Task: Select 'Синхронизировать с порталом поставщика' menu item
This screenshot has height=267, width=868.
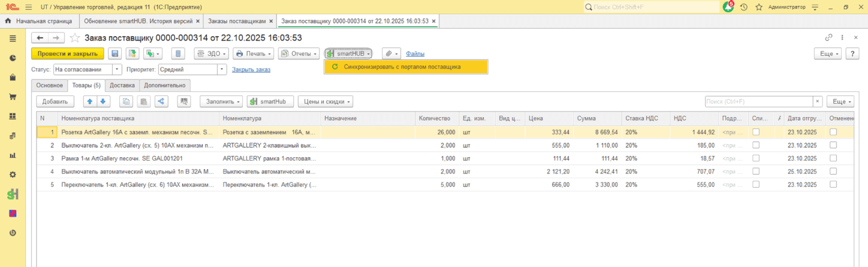Action: point(402,67)
